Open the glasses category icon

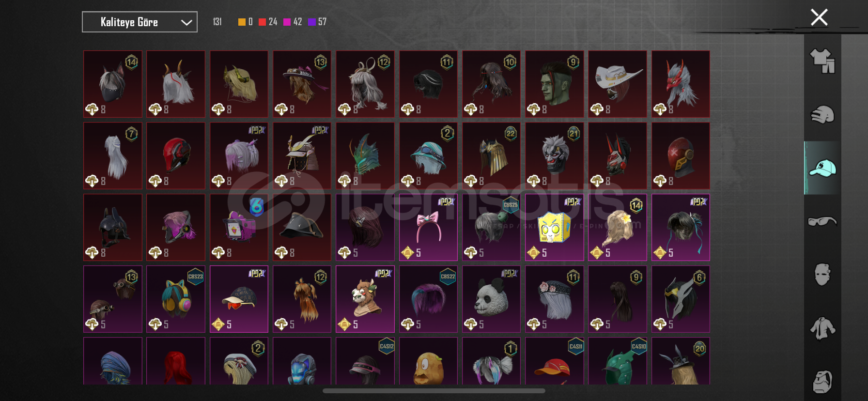pos(822,221)
